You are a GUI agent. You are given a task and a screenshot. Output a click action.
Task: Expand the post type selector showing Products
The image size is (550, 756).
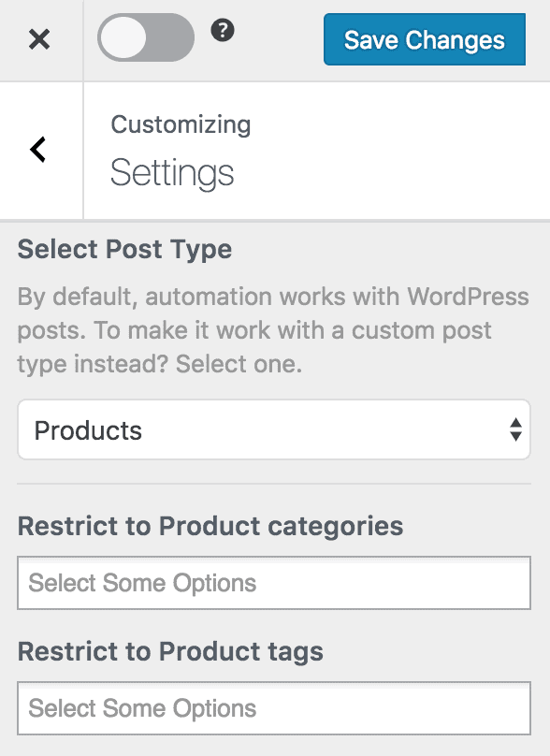[x=273, y=429]
